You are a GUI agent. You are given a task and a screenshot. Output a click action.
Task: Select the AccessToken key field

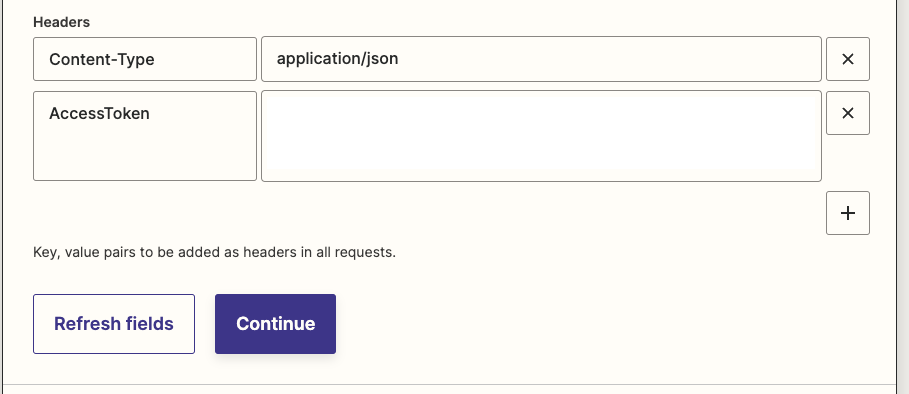[x=145, y=136]
